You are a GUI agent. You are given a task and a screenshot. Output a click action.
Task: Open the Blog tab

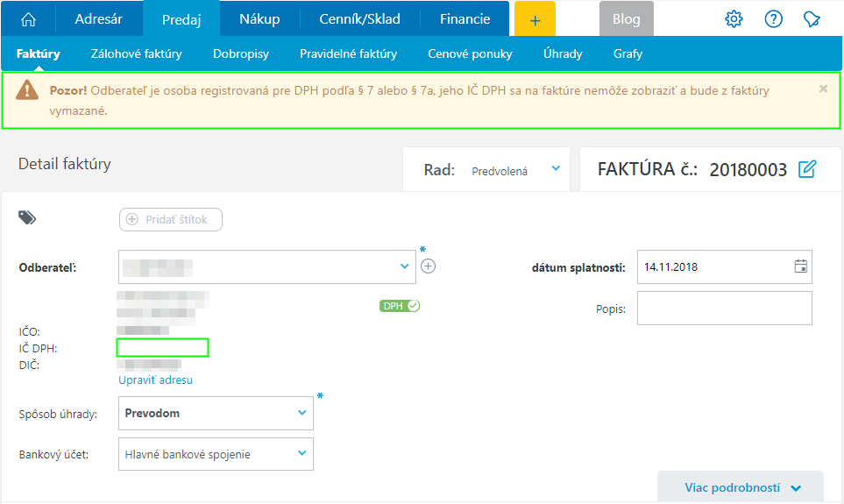click(x=627, y=19)
